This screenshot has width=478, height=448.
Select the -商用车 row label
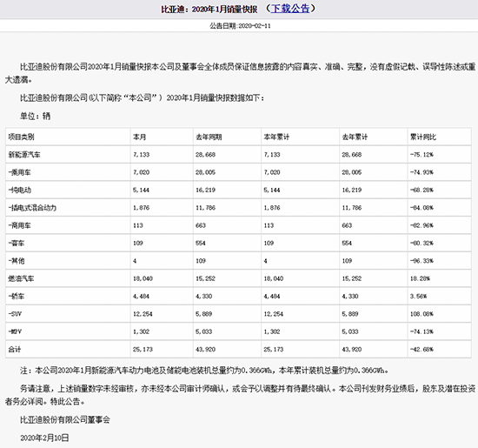pos(19,225)
